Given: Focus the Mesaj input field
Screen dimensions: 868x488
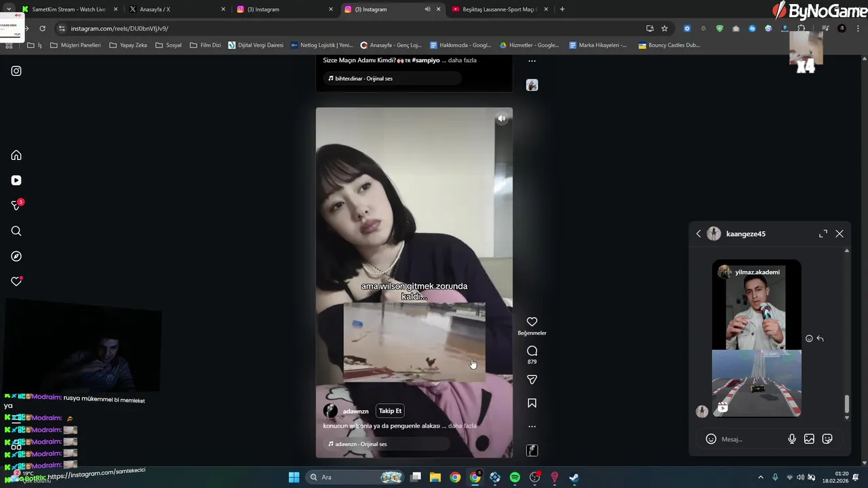Looking at the screenshot, I should coord(751,439).
